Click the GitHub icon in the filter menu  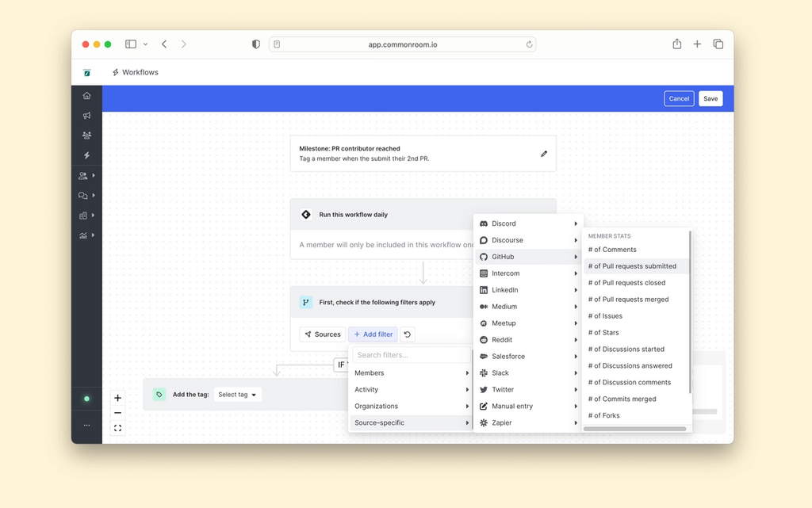coord(484,257)
